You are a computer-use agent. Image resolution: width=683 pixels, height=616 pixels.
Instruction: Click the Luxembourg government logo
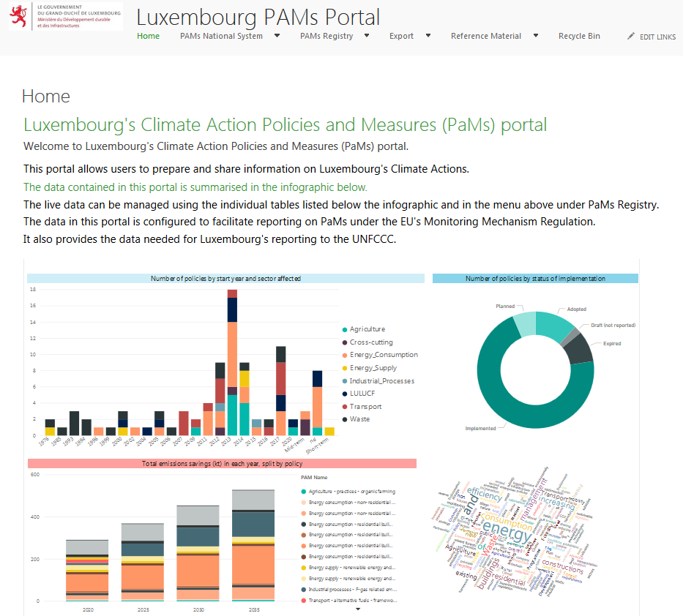[64, 16]
